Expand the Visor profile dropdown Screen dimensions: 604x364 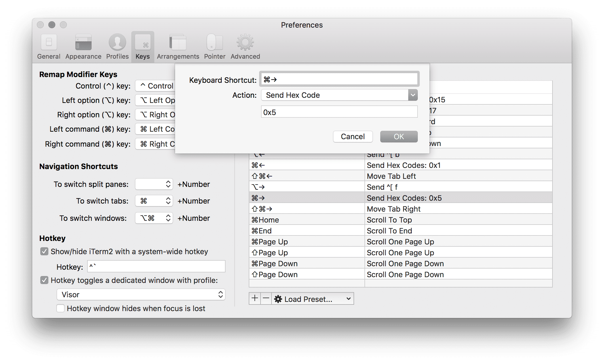[x=141, y=294]
